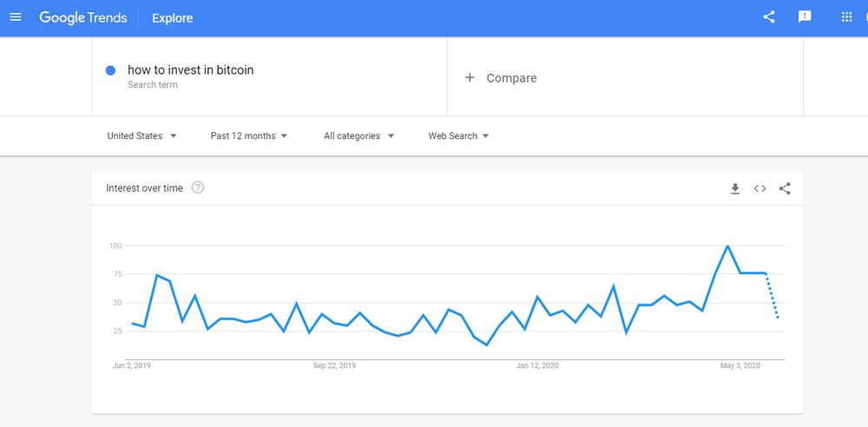
Task: Click the blue search term color dot
Action: pyautogui.click(x=110, y=70)
